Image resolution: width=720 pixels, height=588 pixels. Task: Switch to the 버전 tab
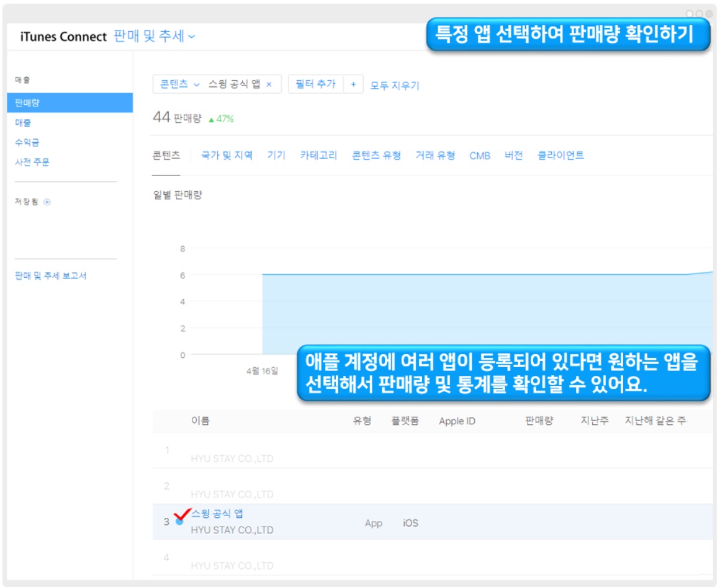point(514,156)
